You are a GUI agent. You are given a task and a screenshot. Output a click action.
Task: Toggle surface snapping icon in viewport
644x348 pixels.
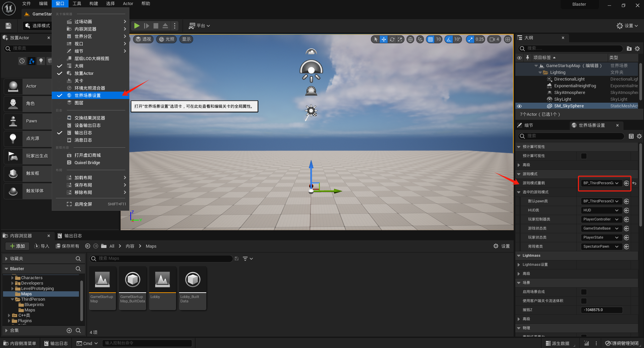pyautogui.click(x=420, y=39)
